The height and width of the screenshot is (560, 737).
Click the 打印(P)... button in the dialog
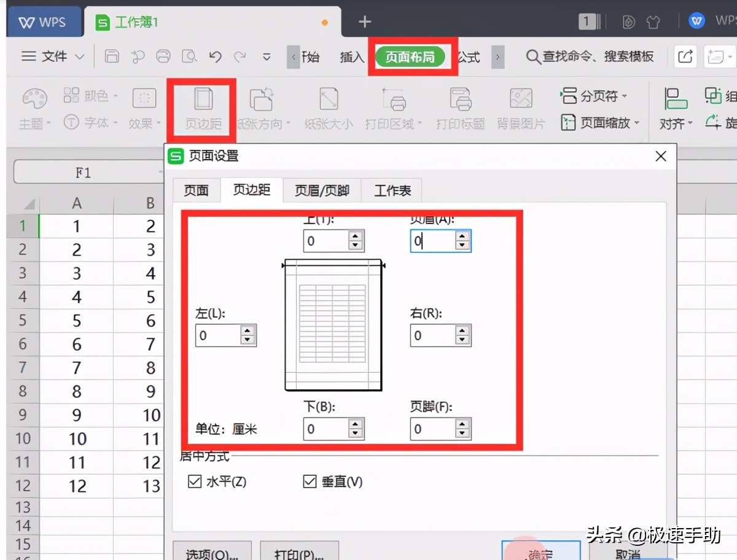(x=300, y=551)
